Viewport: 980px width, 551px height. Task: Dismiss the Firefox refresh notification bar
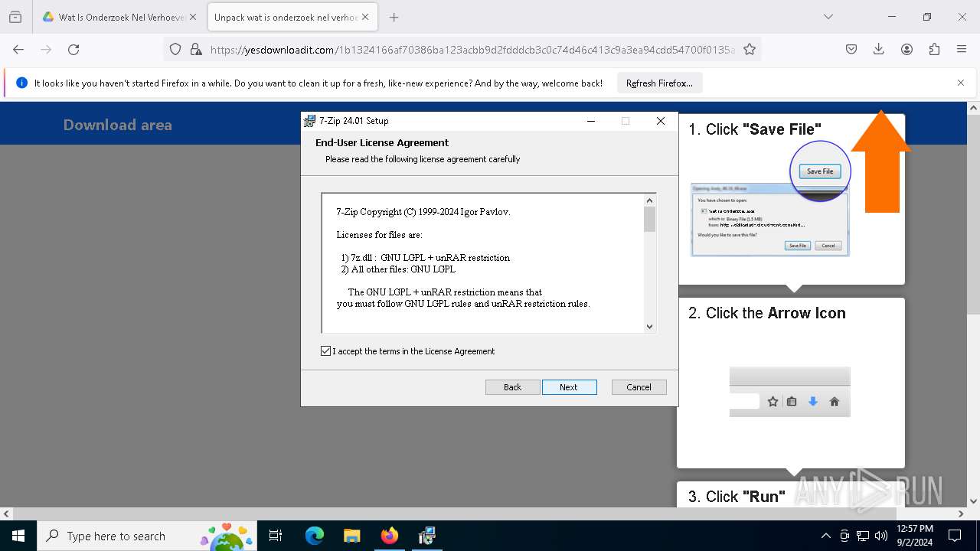[x=961, y=83]
